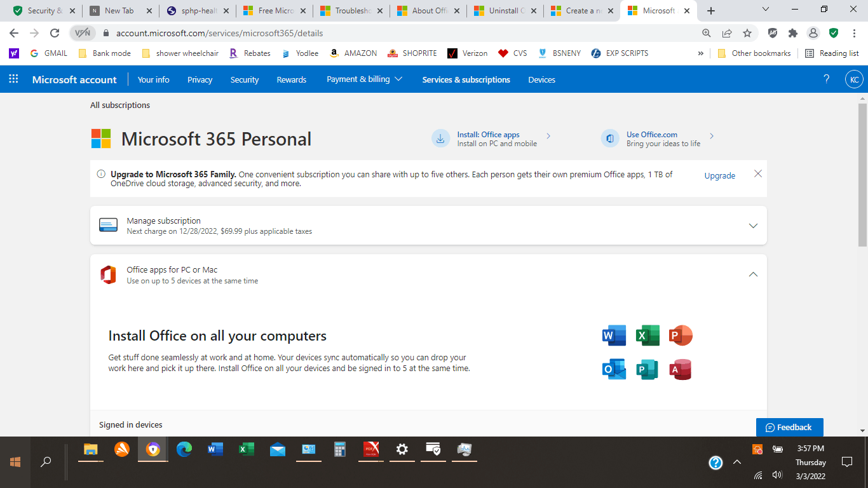This screenshot has width=868, height=488.
Task: Open Chrome tab search dropdown
Action: tap(766, 10)
